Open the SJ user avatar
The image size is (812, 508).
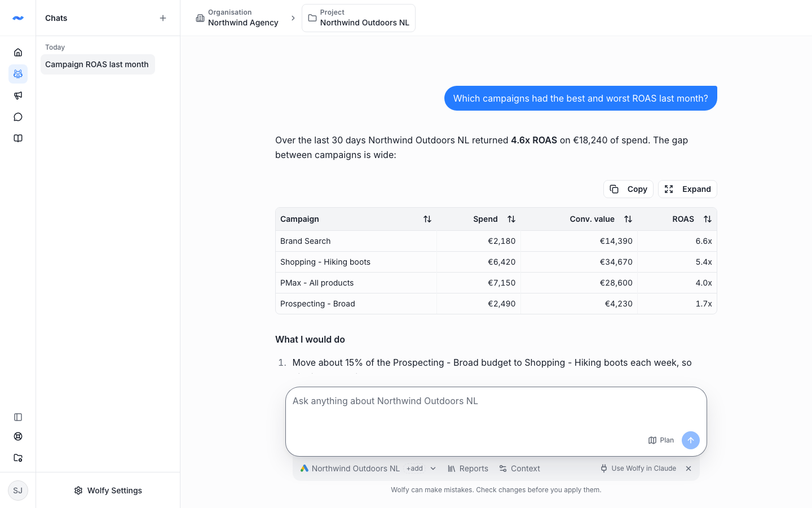18,491
